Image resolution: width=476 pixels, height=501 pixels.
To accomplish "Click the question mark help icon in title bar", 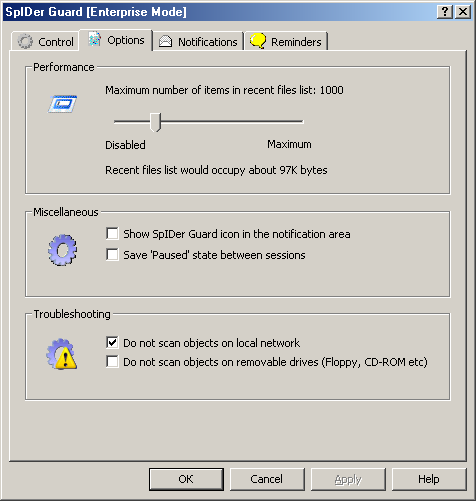I will (x=445, y=12).
